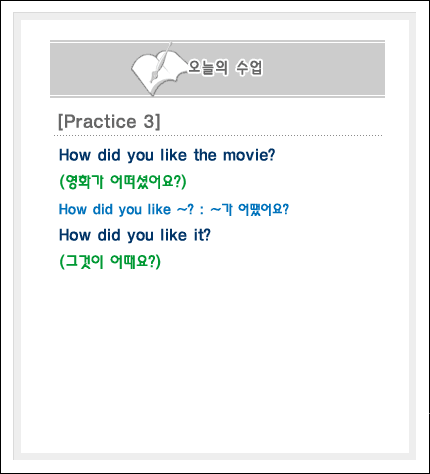Click the dotted divider under Practice 3
This screenshot has height=474, width=430.
coord(218,136)
